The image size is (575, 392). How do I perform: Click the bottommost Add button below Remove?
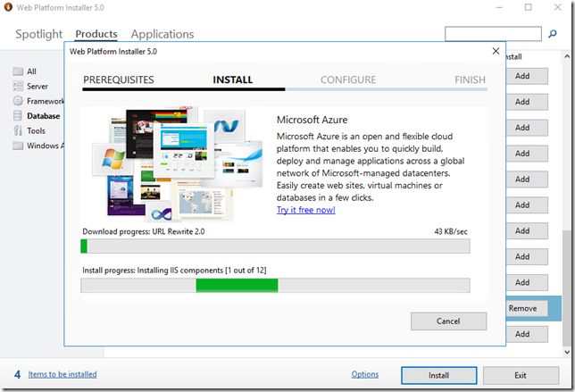pos(527,334)
